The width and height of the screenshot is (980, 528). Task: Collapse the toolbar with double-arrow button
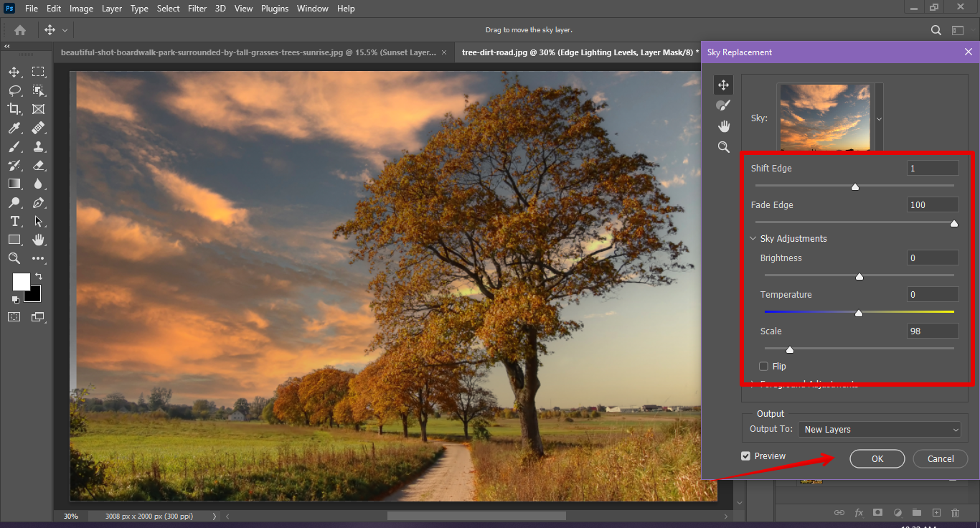(7, 47)
